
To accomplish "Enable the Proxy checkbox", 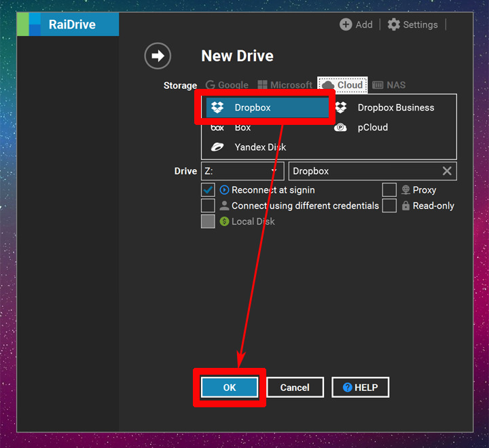I will (x=389, y=190).
